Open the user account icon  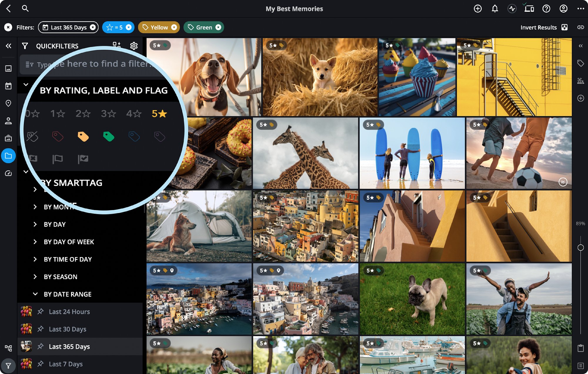(563, 9)
